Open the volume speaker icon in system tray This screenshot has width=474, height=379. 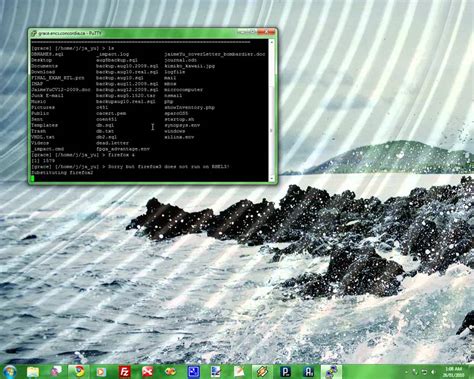click(x=433, y=372)
